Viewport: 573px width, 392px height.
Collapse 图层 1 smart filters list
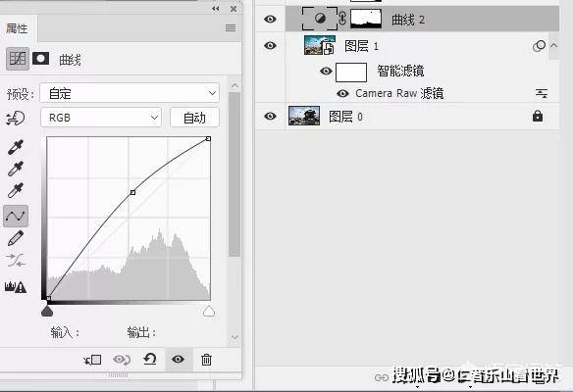pyautogui.click(x=553, y=46)
